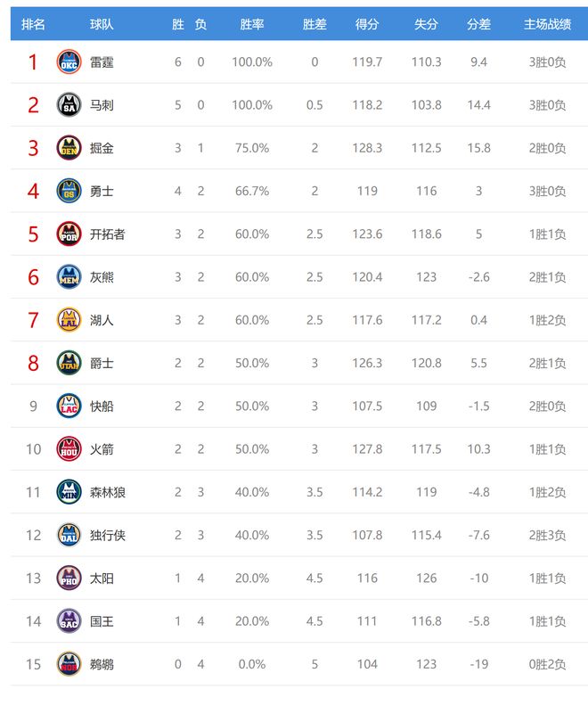This screenshot has height=714, width=588.
Task: Click the Grizzlies MEM team logo
Action: pos(69,277)
